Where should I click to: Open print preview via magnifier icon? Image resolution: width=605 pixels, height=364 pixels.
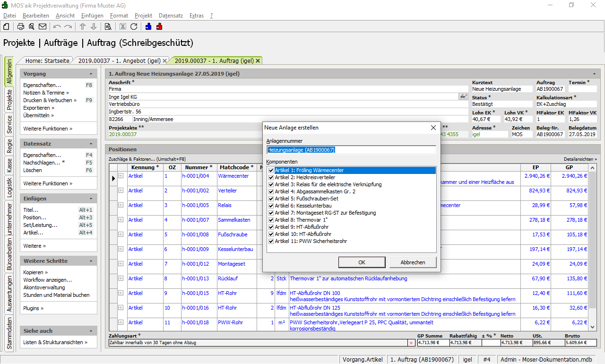31,26
